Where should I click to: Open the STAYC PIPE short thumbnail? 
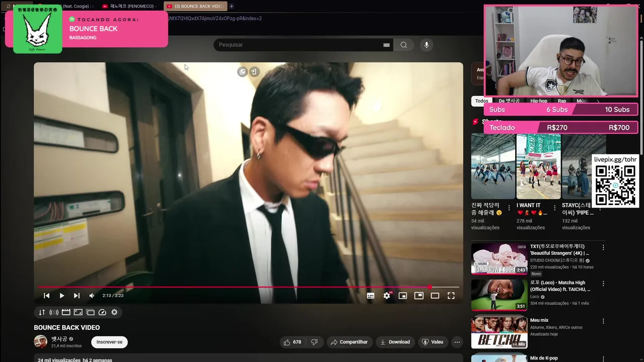click(x=577, y=166)
